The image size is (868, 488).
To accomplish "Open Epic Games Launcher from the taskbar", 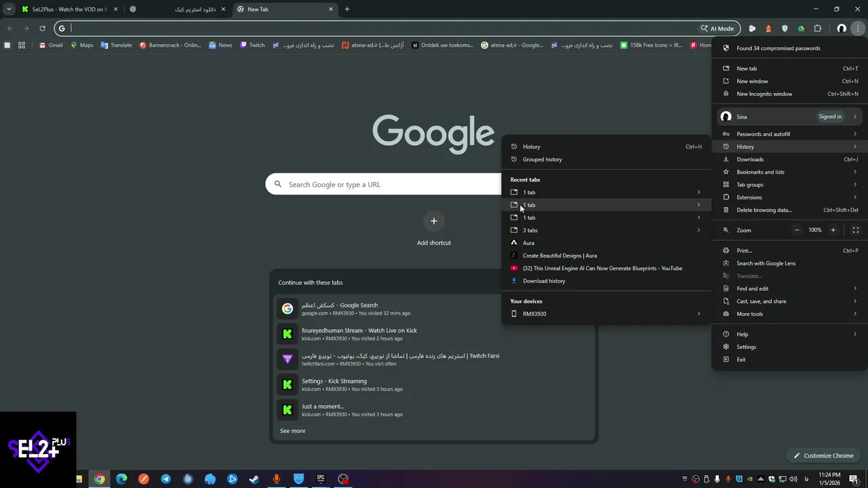I will (321, 479).
